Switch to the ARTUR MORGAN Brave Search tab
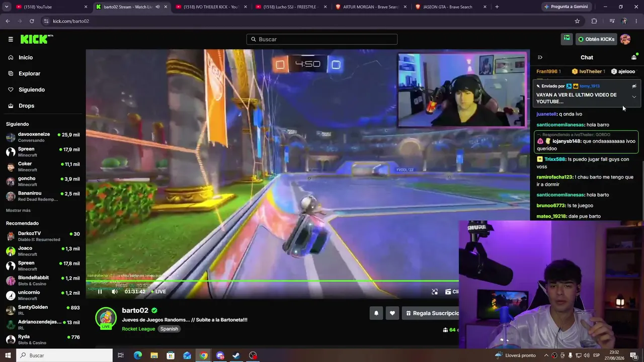 [371, 7]
